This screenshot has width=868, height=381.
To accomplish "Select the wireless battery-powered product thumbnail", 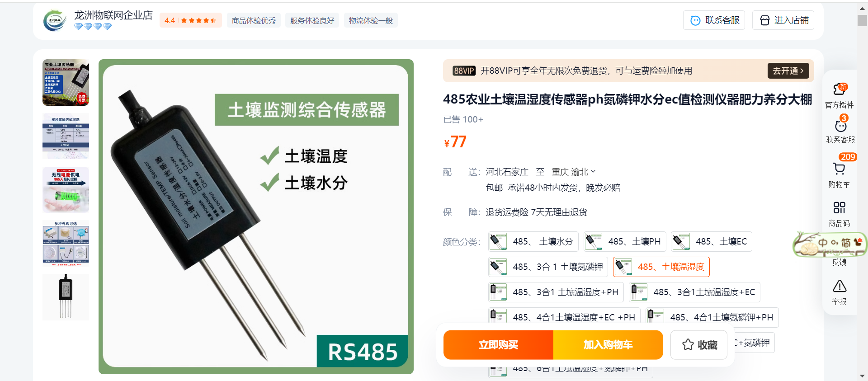I will pos(66,190).
